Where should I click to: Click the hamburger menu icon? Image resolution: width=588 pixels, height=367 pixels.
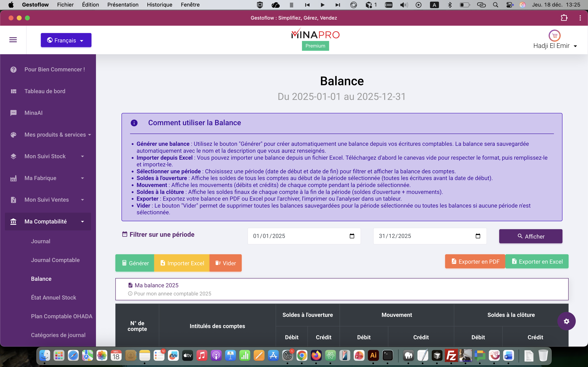pyautogui.click(x=13, y=40)
